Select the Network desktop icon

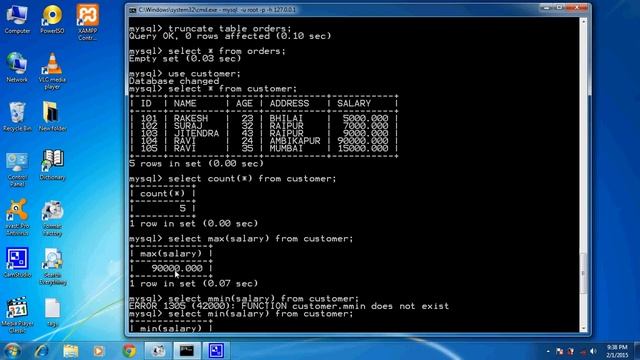click(x=17, y=68)
